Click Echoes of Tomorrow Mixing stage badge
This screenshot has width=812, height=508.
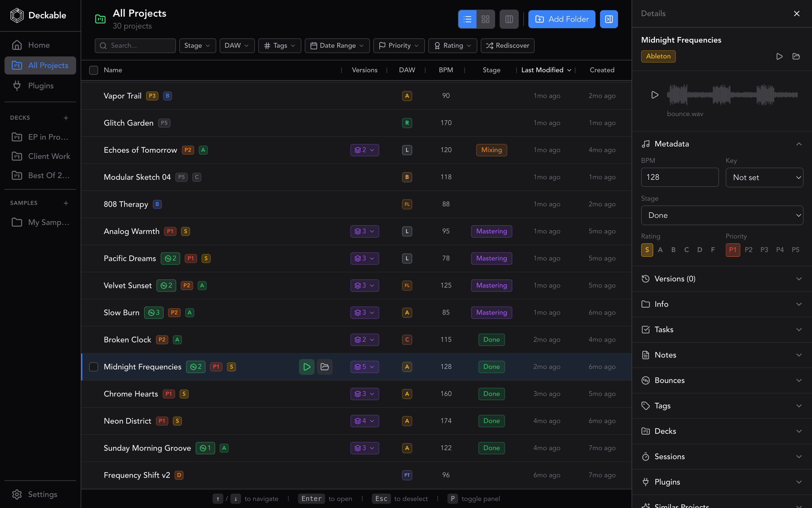(491, 150)
